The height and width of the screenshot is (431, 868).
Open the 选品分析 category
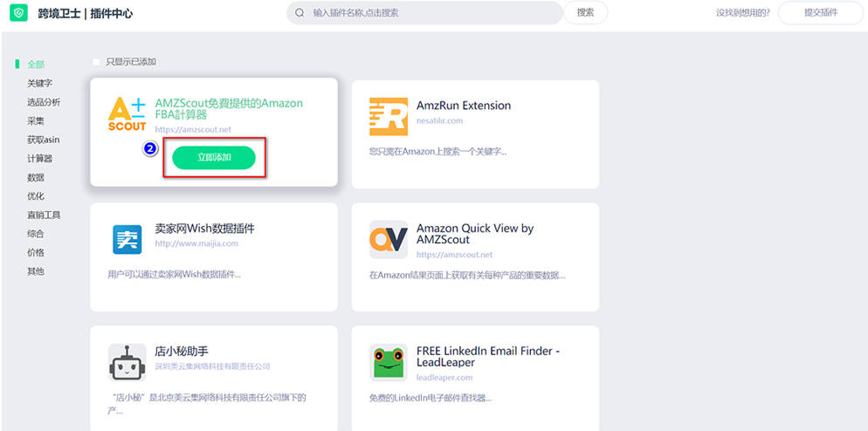(x=44, y=102)
